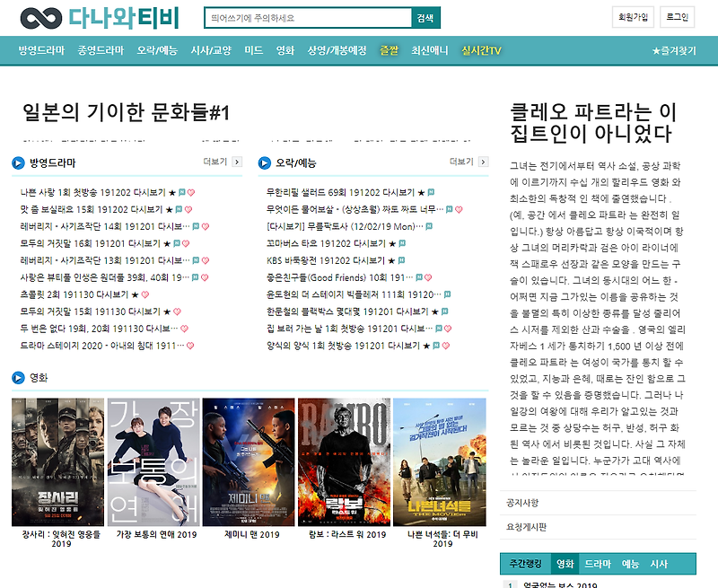
Task: Select the 드라마 weekly ranking tab
Action: [598, 564]
